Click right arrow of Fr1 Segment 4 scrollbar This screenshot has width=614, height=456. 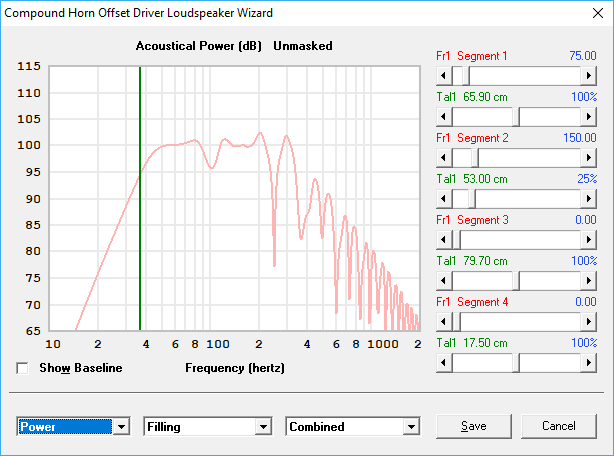[x=589, y=322]
